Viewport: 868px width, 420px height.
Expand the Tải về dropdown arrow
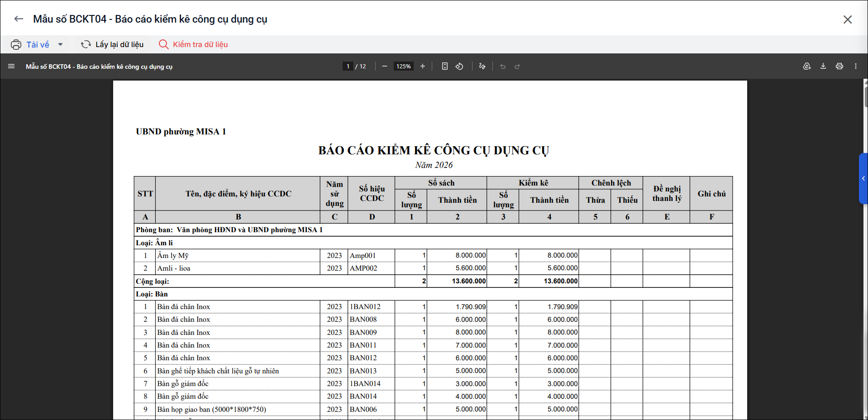pos(60,44)
